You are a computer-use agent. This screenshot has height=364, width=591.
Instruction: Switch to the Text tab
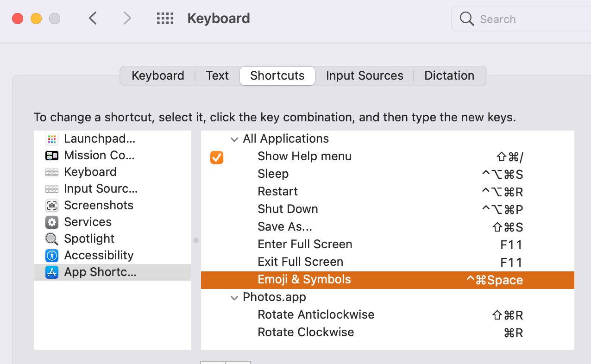[x=217, y=76]
